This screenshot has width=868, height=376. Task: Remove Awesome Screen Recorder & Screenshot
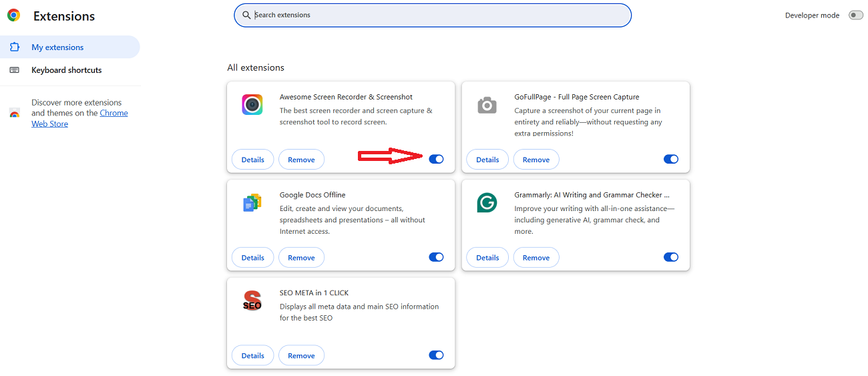coord(301,160)
